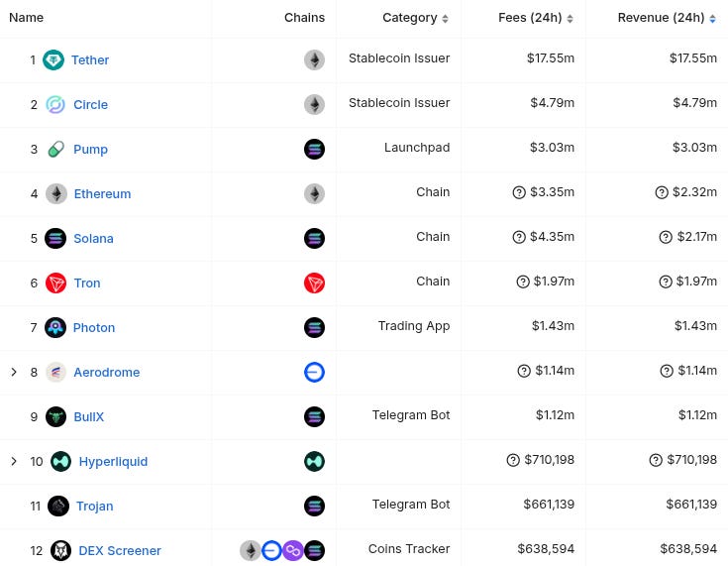Click the Trojan horse logo icon
Screen dimensions: 728x566
[58, 507]
